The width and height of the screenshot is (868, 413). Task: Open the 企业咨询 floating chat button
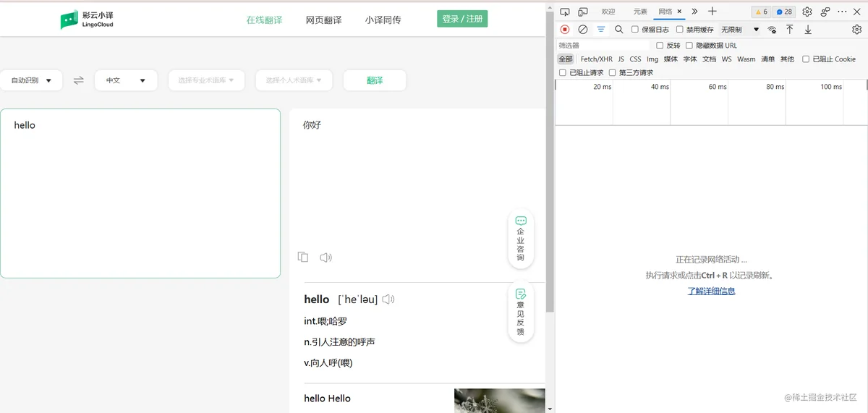(521, 239)
